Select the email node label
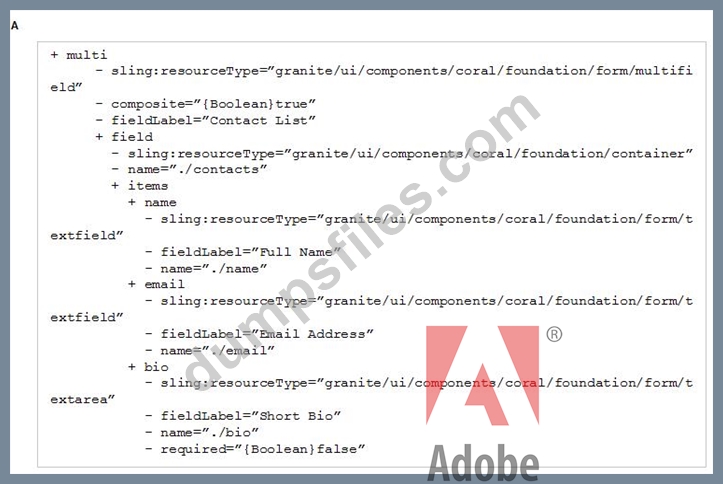This screenshot has height=484, width=723. click(x=164, y=284)
